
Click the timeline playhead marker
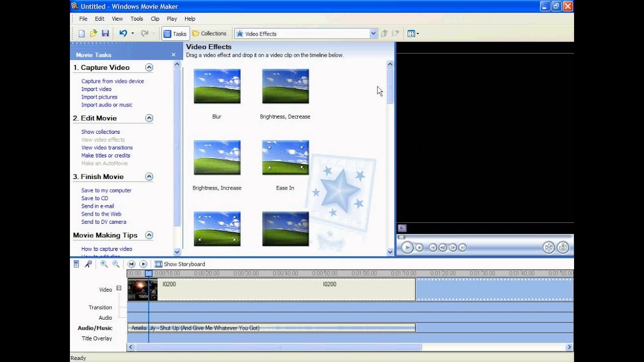[x=148, y=274]
